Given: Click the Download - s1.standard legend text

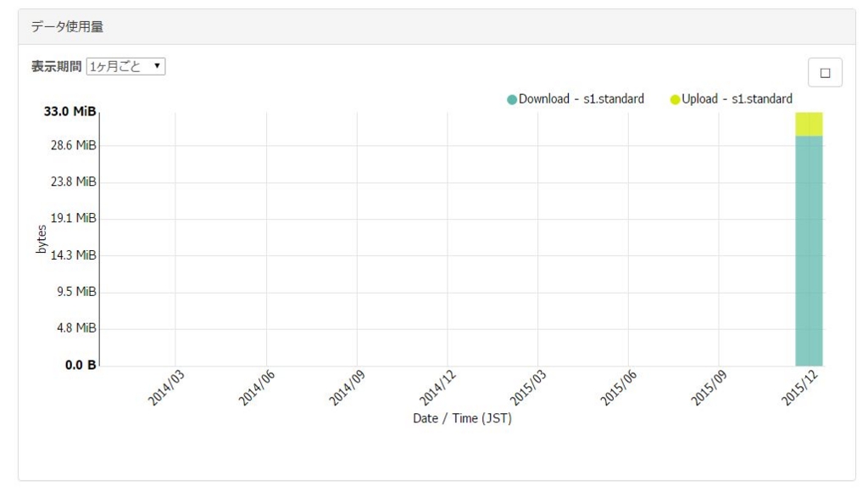Looking at the screenshot, I should [581, 99].
